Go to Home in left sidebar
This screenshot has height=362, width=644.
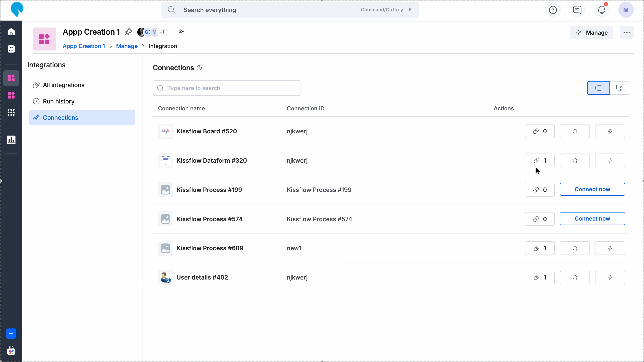(x=11, y=32)
